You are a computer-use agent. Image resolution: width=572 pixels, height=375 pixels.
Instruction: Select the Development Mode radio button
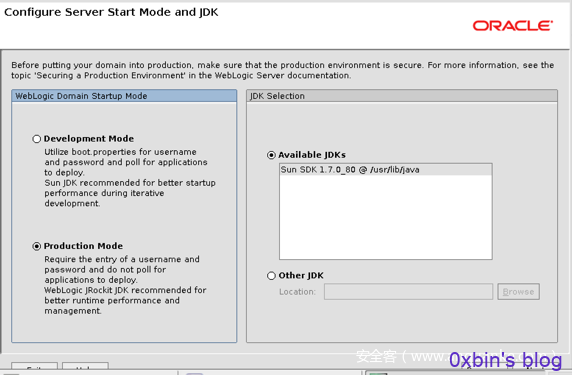point(36,139)
